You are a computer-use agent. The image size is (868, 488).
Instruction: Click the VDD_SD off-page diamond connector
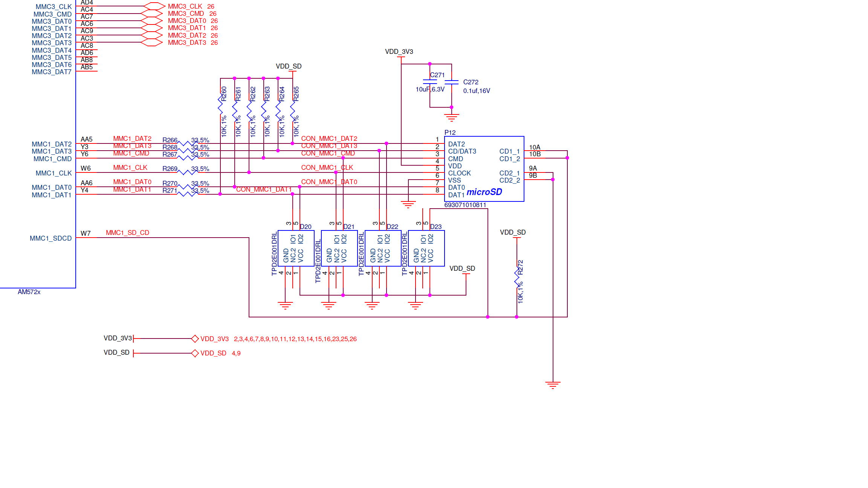coord(195,353)
